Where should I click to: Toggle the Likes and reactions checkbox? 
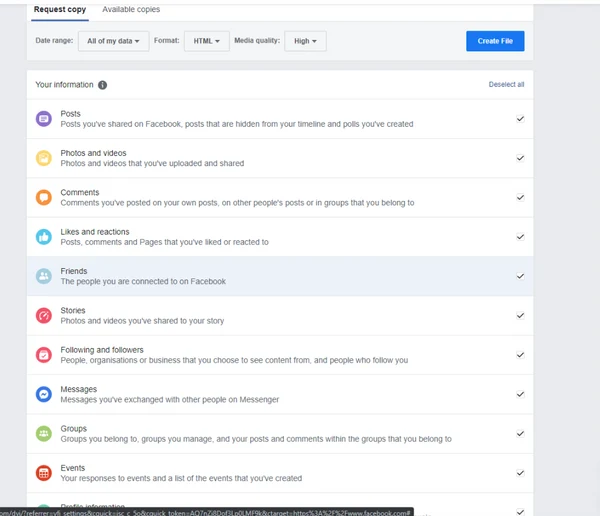(x=520, y=237)
